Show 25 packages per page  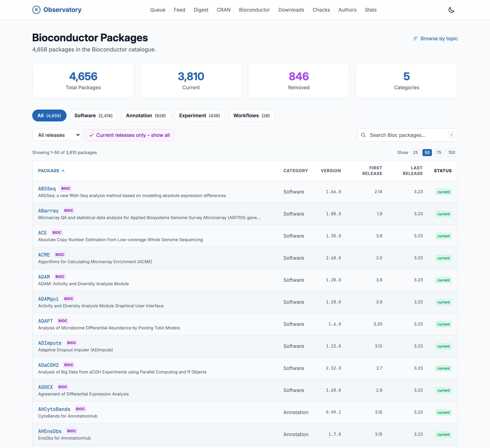coord(415,152)
